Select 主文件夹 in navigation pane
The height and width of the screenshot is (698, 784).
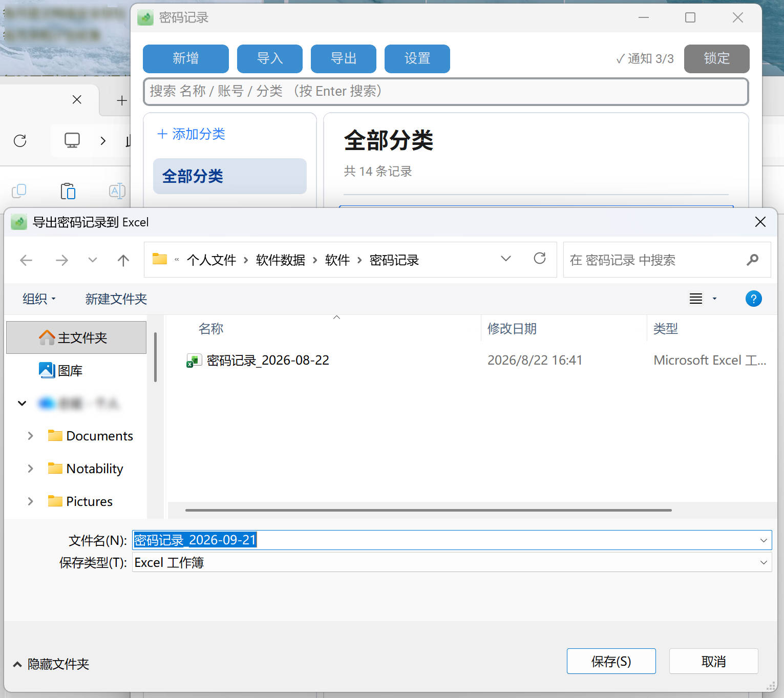coord(76,337)
